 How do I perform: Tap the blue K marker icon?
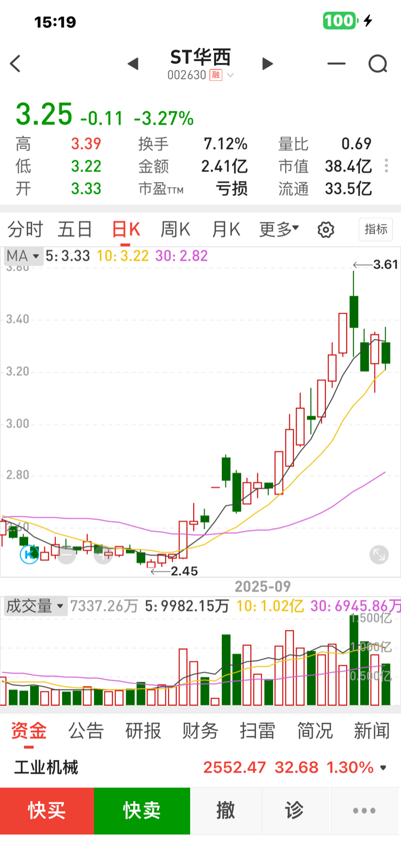(x=29, y=554)
